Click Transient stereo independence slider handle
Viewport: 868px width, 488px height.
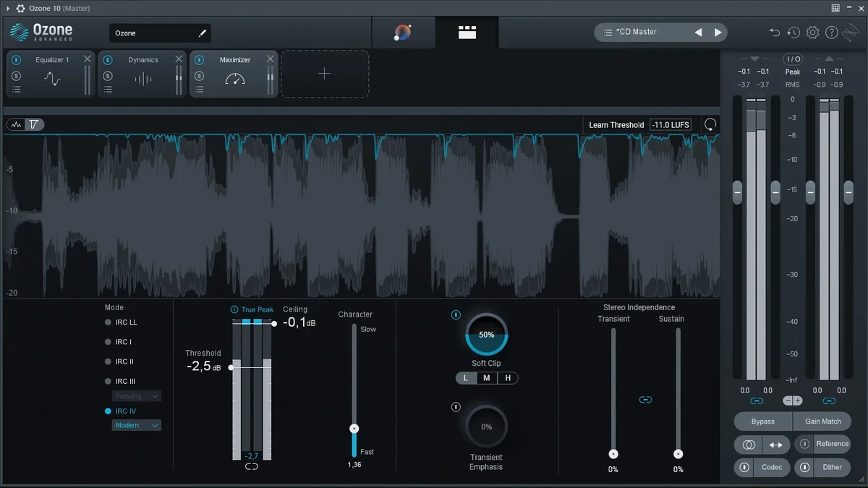tap(613, 454)
